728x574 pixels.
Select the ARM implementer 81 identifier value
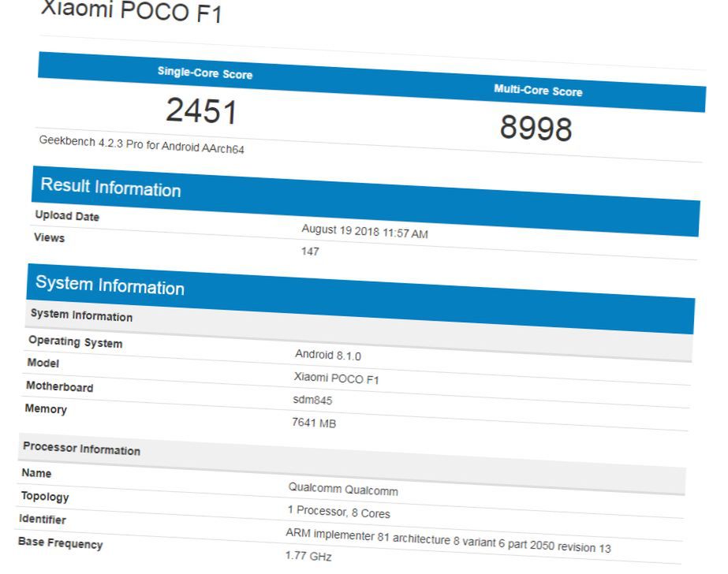(448, 541)
